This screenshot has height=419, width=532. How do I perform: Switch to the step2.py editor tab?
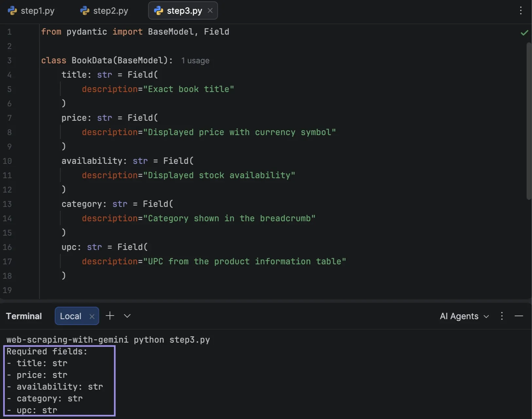coord(104,11)
